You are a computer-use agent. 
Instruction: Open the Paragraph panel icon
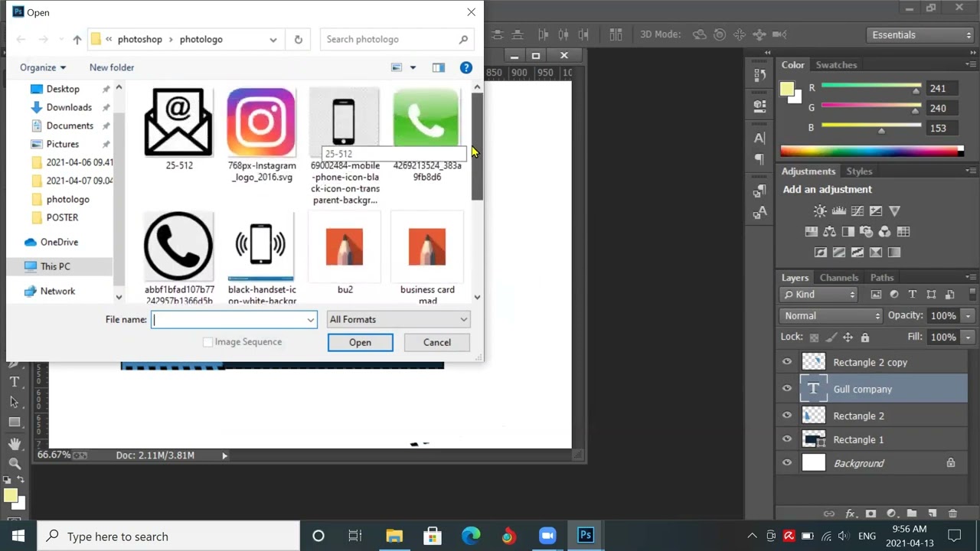click(x=759, y=159)
